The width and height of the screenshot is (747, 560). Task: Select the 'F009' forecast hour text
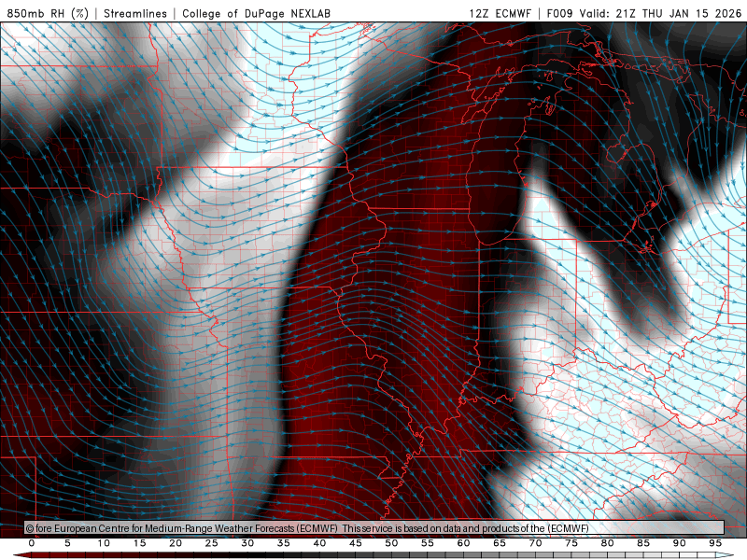[x=560, y=13]
